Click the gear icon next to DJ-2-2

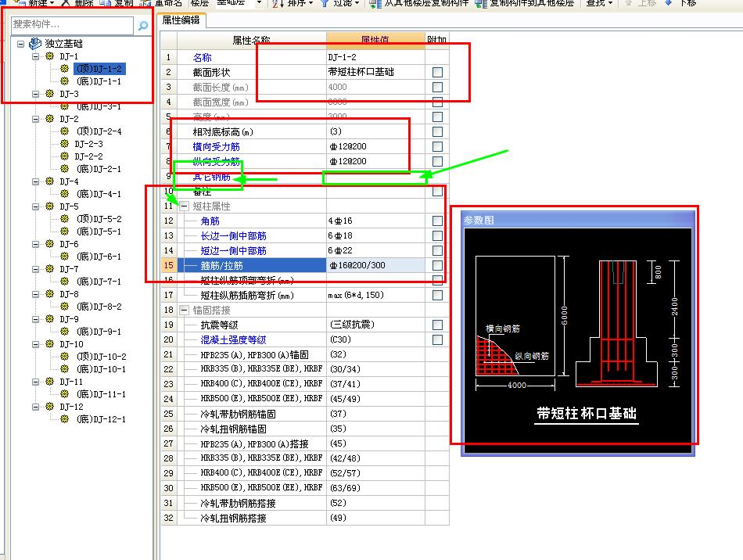click(64, 156)
